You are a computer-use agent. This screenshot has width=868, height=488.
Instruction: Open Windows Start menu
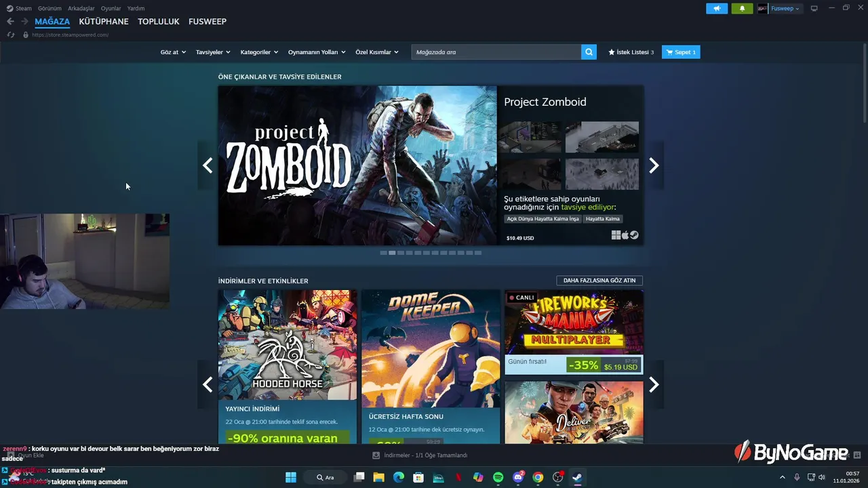(x=291, y=477)
